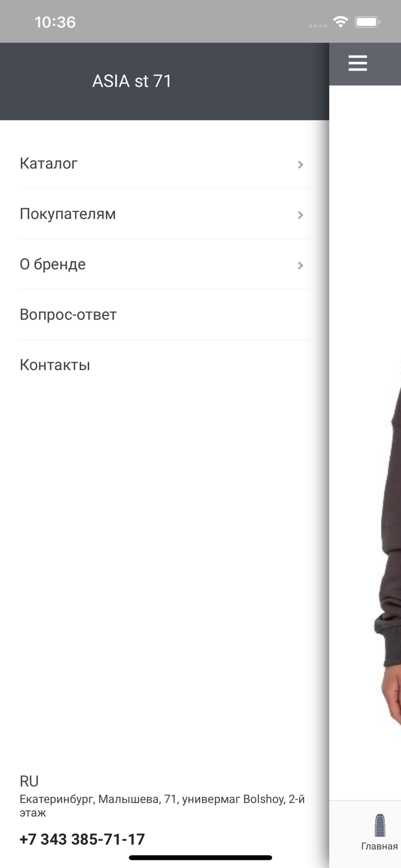Expand the О бренде chevron arrow
This screenshot has height=868, width=401.
pos(300,266)
